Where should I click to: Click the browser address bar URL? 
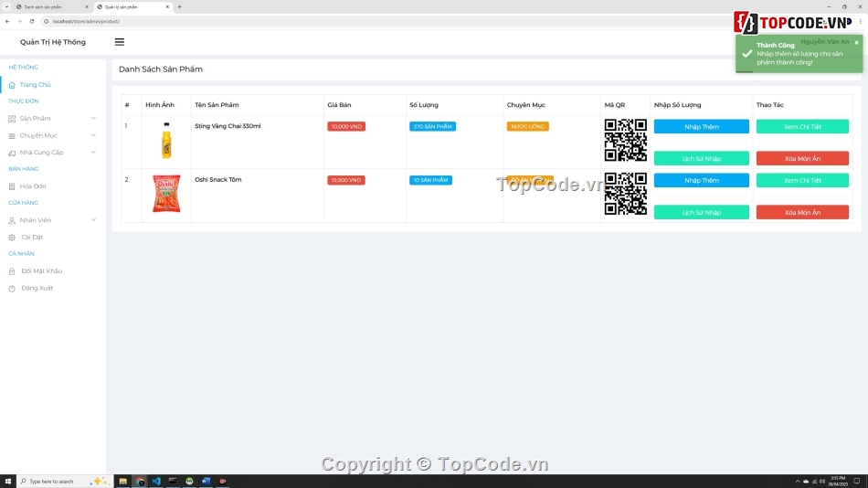[x=86, y=21]
